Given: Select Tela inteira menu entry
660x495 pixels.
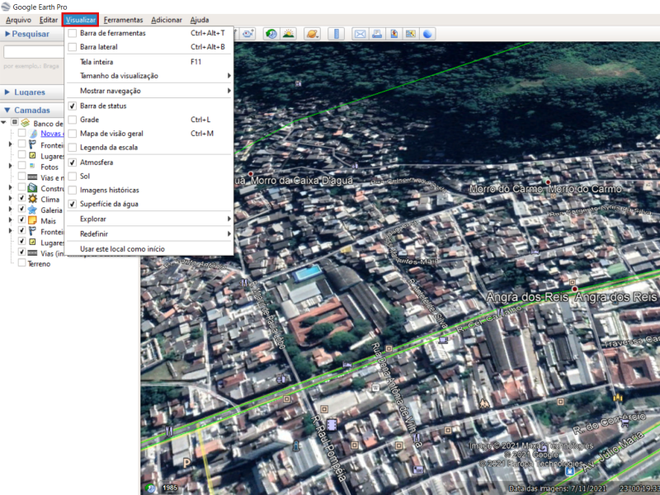Looking at the screenshot, I should point(149,62).
